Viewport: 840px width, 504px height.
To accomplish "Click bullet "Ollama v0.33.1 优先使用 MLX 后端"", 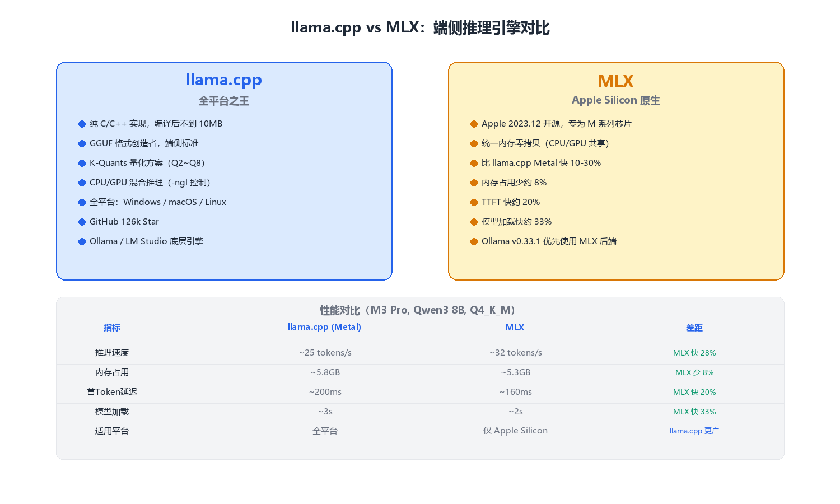I will pyautogui.click(x=549, y=241).
